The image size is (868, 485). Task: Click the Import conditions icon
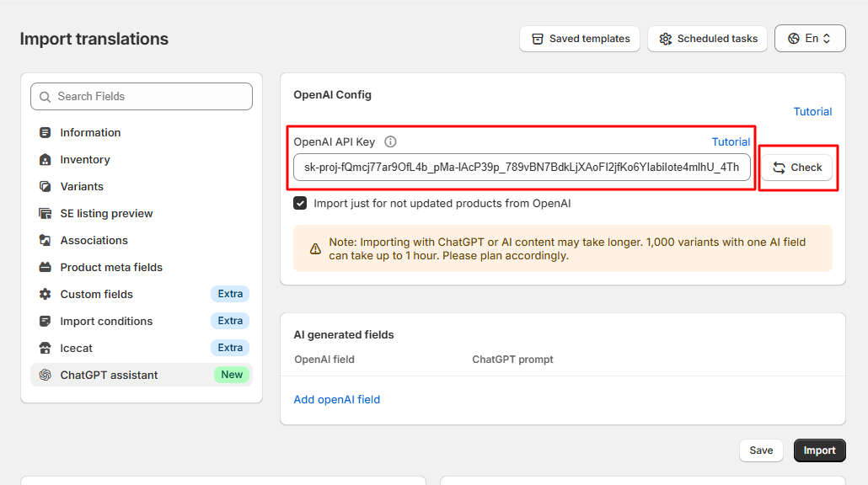tap(45, 322)
